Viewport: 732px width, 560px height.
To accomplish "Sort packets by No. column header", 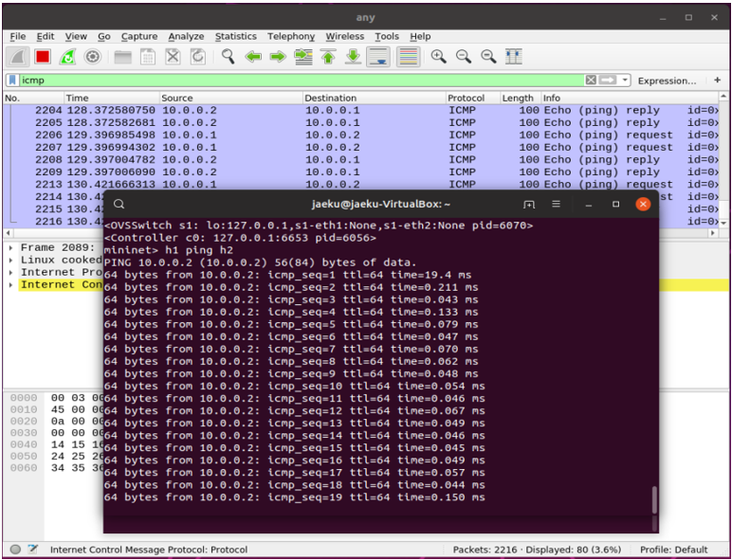I will click(x=33, y=98).
